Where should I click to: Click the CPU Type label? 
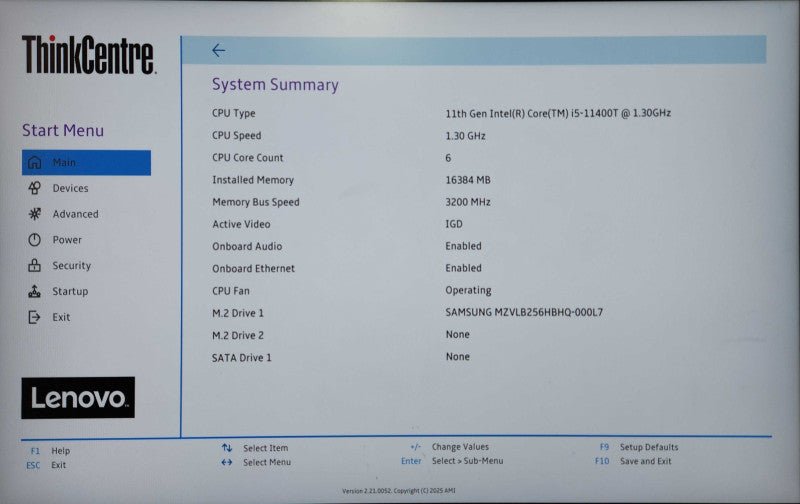pyautogui.click(x=234, y=113)
